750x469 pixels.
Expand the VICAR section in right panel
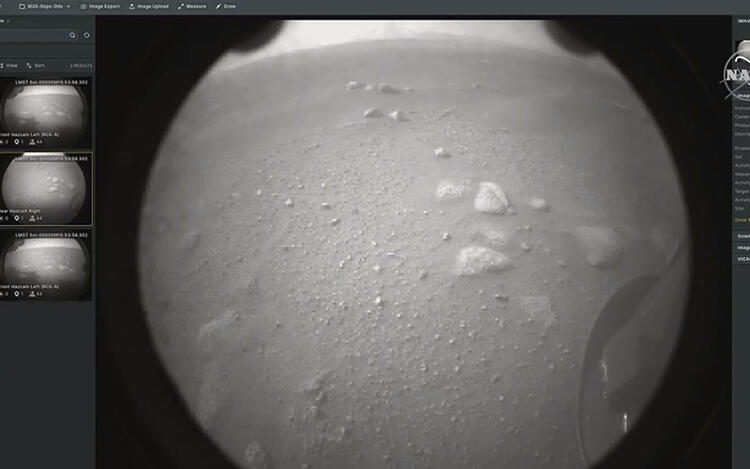click(743, 259)
